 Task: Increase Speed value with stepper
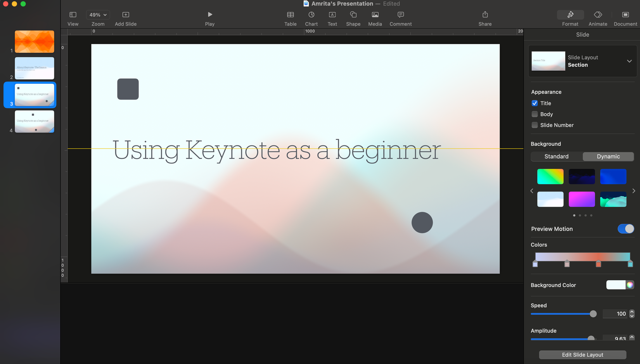(632, 312)
